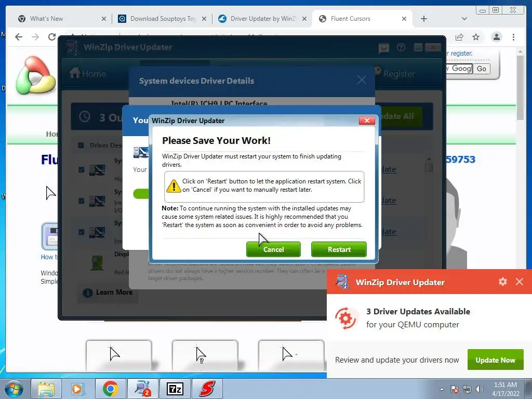Click the display adapter card icon

97,262
